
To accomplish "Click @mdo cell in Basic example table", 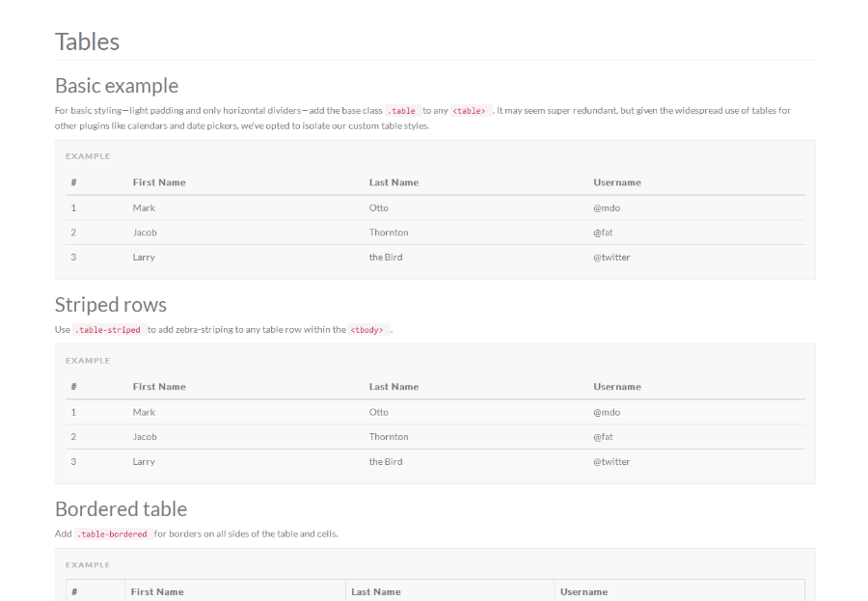I will (x=607, y=207).
